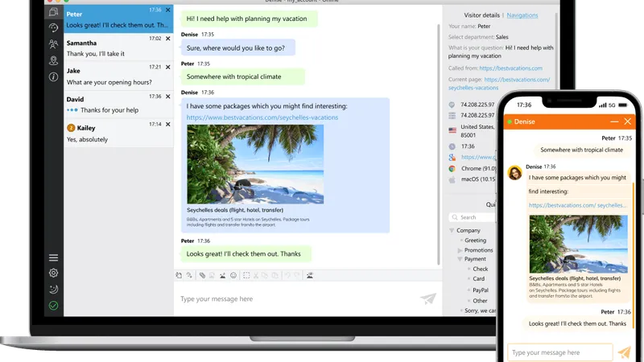Click the invite operator icon in message toolbar

[x=189, y=275]
